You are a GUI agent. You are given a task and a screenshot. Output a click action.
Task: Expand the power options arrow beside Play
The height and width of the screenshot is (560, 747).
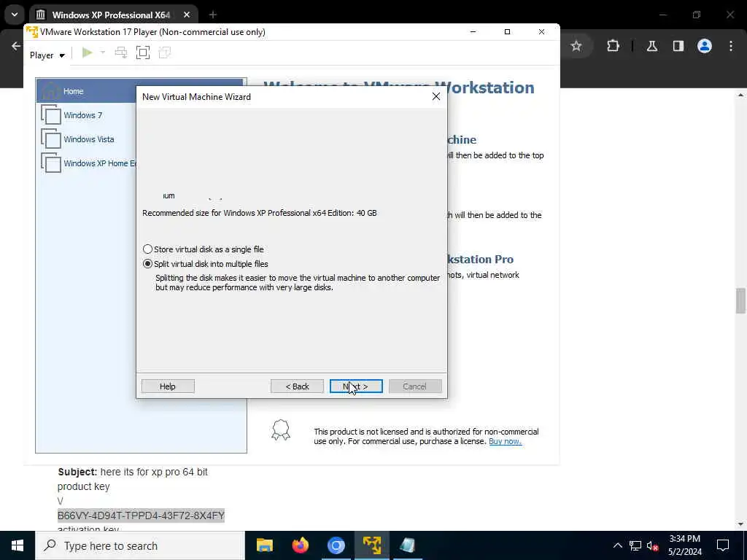coord(102,52)
